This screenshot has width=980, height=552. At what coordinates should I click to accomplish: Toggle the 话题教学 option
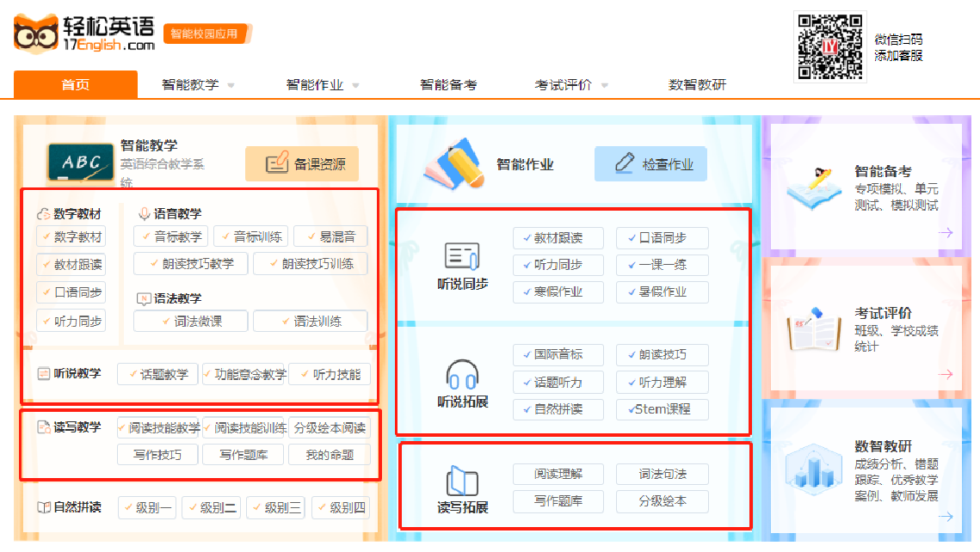157,375
